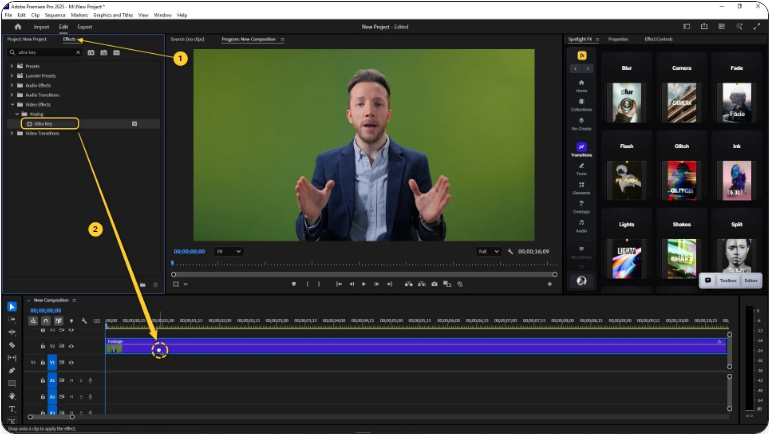Click the Export workspace button
769x434 pixels.
pos(85,27)
